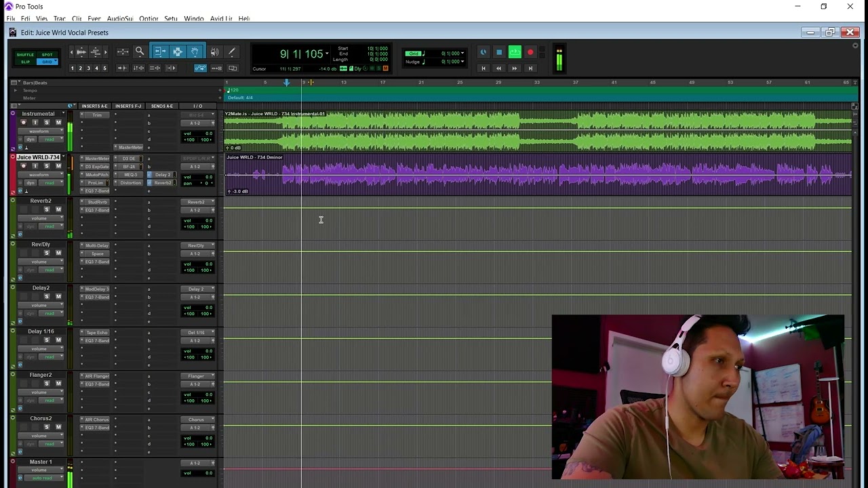Record-enable the Juice WRLD-734 track

pyautogui.click(x=24, y=166)
